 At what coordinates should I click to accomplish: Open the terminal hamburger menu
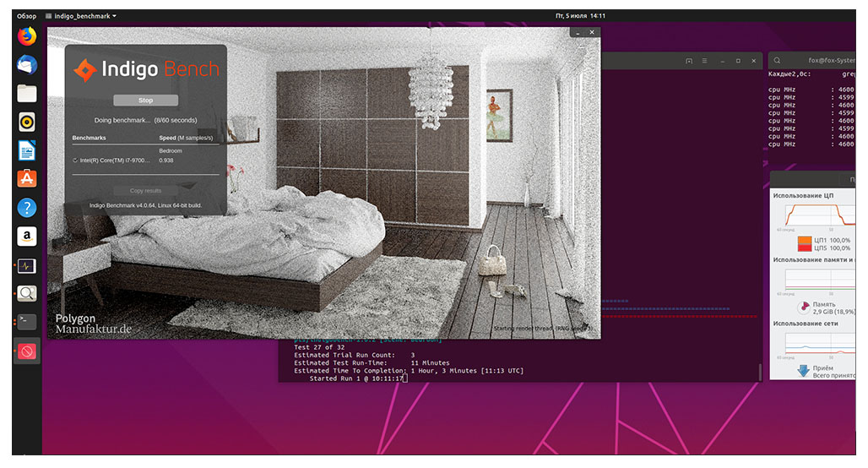click(x=704, y=61)
